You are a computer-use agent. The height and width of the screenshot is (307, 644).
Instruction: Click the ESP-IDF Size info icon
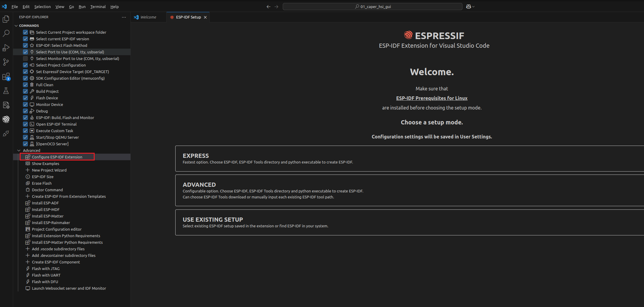[x=28, y=177]
